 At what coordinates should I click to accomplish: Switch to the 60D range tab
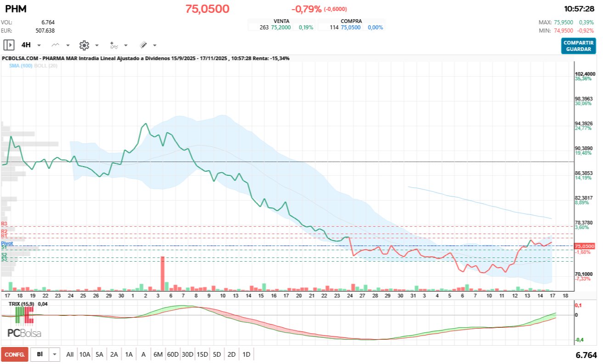click(x=172, y=354)
